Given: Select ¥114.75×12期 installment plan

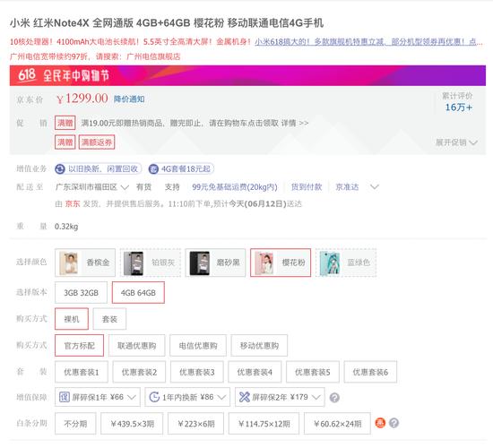Looking at the screenshot, I should click(264, 424).
